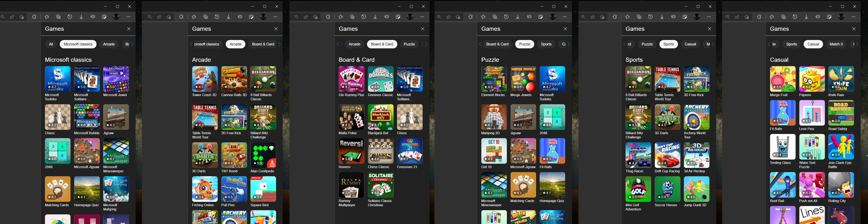Click the screenshot icon in Puzzle window toolbar
This screenshot has height=224, width=868.
pyautogui.click(x=540, y=17)
